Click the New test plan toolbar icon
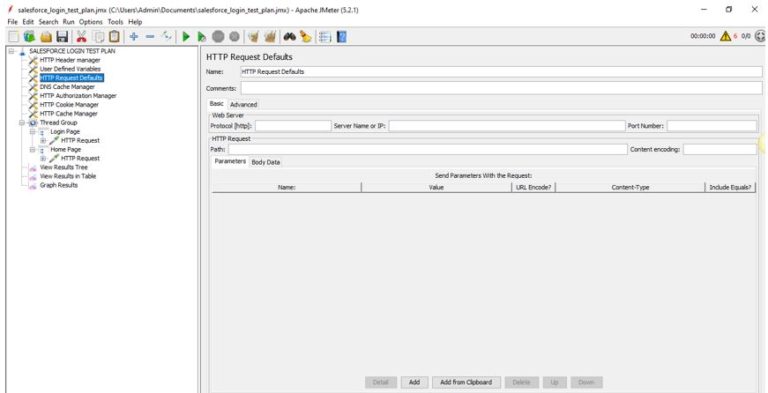The width and height of the screenshot is (768, 393). (x=13, y=36)
